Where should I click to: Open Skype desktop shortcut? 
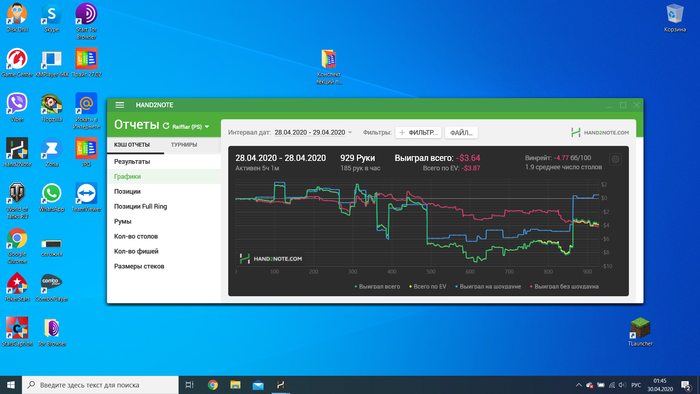click(51, 18)
